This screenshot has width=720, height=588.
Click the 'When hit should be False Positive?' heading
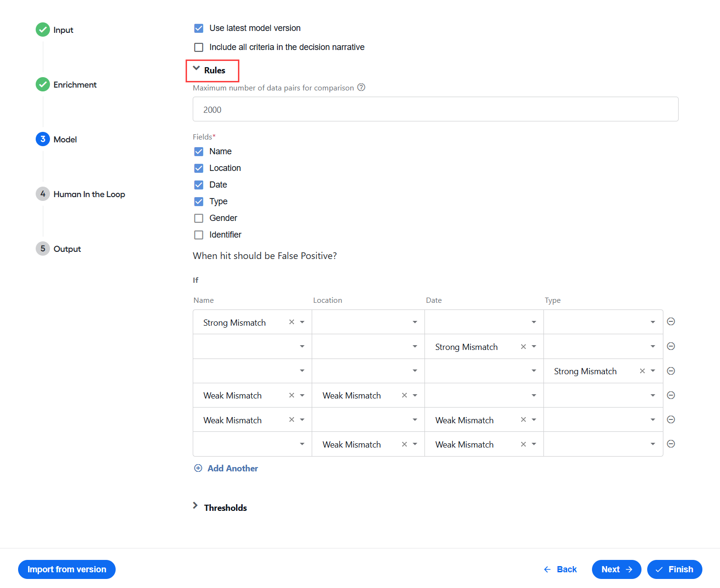(265, 256)
